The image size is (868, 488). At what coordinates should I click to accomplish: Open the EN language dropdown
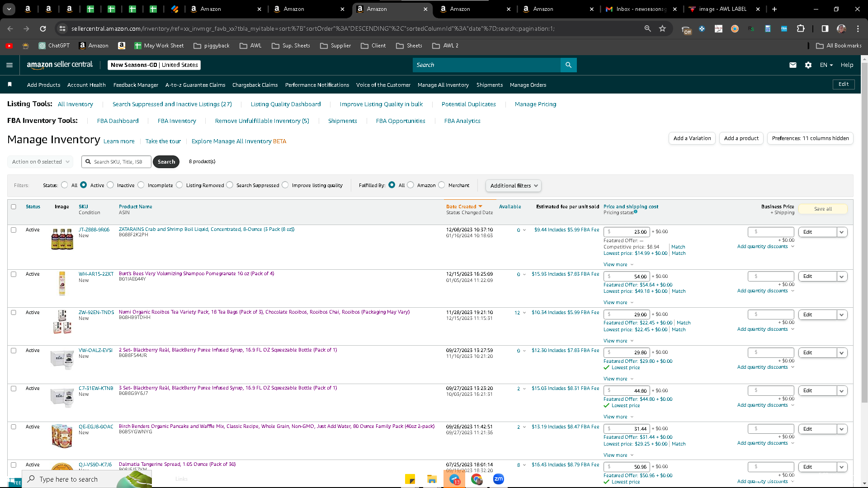[x=826, y=65]
